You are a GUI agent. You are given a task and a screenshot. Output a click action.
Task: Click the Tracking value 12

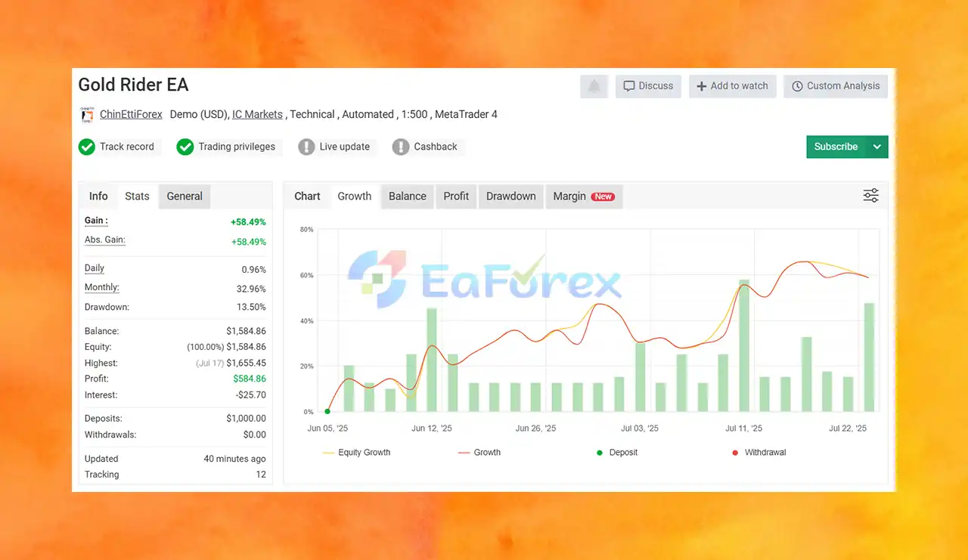(261, 475)
